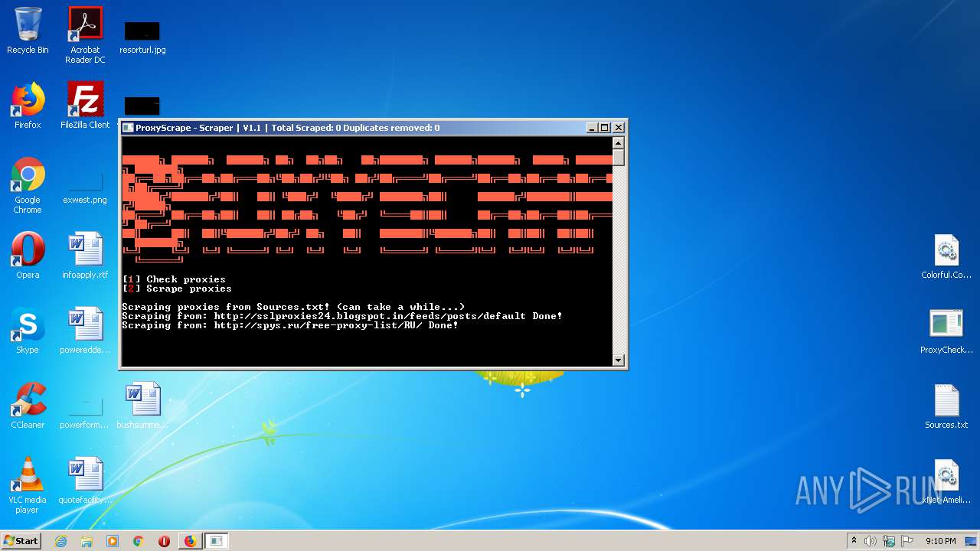Select ProxyScrape console taskbar button

pyautogui.click(x=217, y=541)
